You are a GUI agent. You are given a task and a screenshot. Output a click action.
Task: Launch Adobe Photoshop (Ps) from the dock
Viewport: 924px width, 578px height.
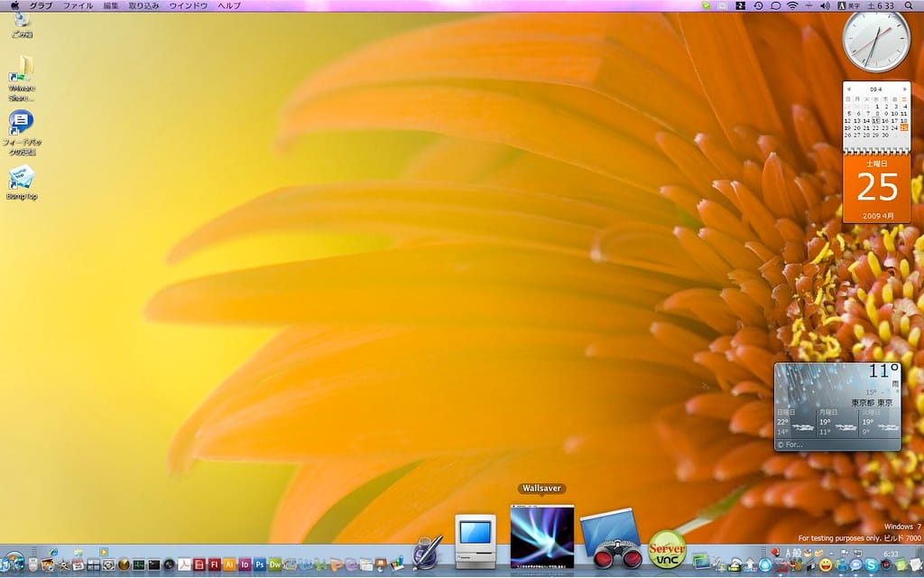coord(260,564)
